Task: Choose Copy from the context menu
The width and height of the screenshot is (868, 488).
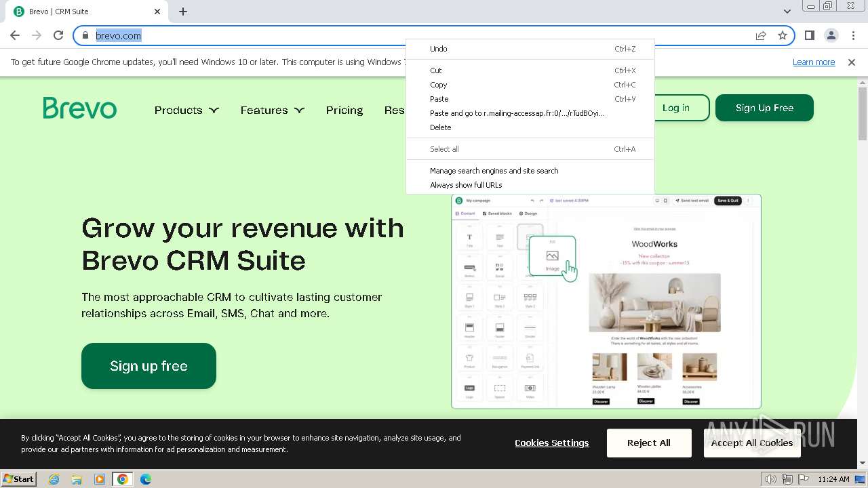Action: [x=530, y=85]
